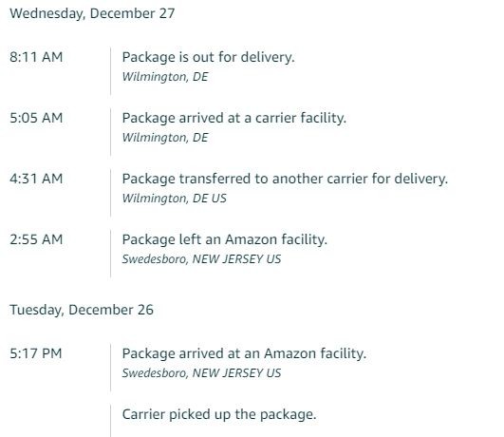Click the 4:31 AM timestamp
Screen dimensions: 504x437
[36, 179]
